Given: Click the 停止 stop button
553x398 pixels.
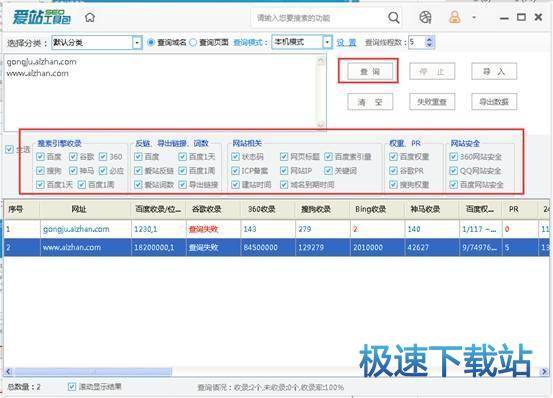Looking at the screenshot, I should [x=432, y=72].
